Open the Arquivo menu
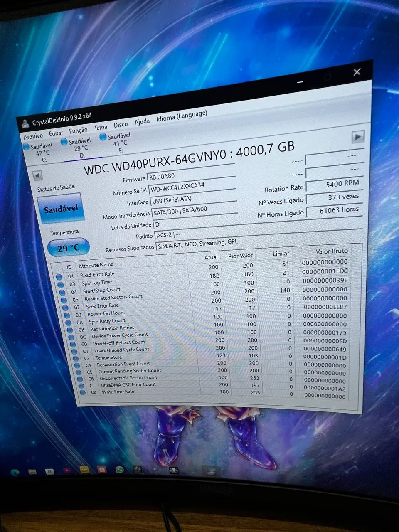The image size is (399, 532). click(x=33, y=136)
